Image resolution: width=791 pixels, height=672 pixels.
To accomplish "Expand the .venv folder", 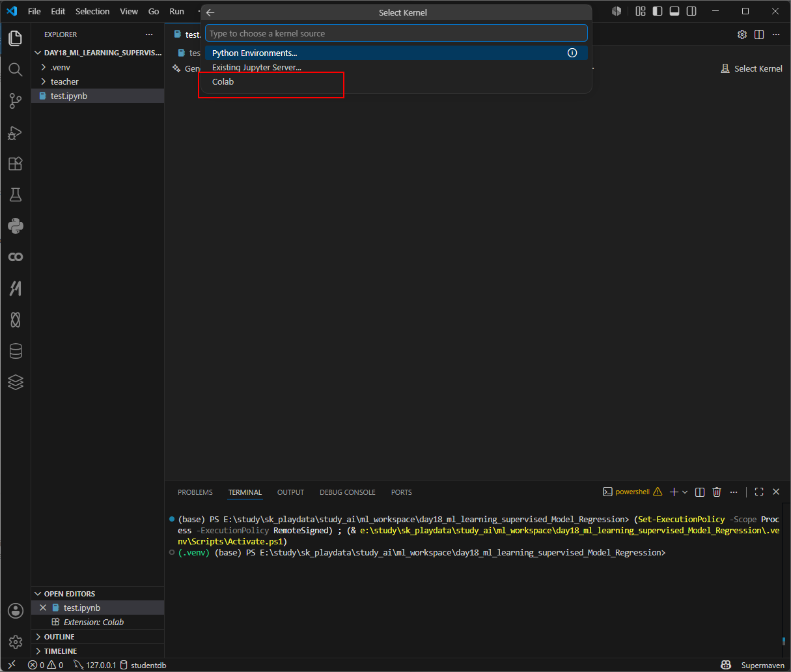I will (x=98, y=67).
